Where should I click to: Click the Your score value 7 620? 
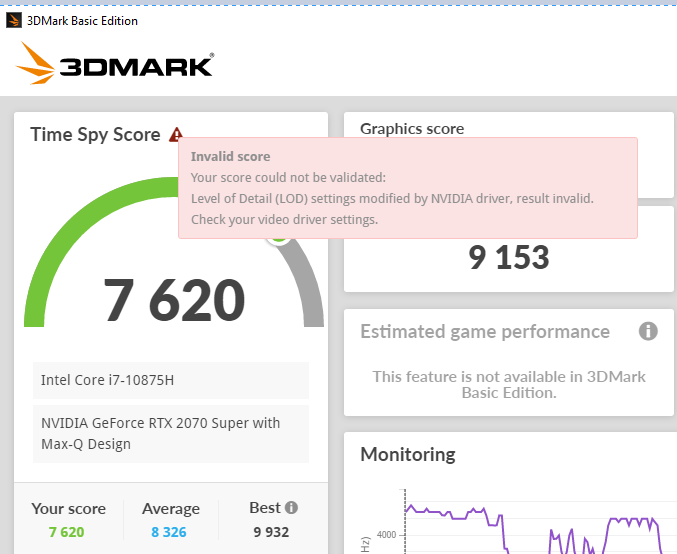[66, 532]
